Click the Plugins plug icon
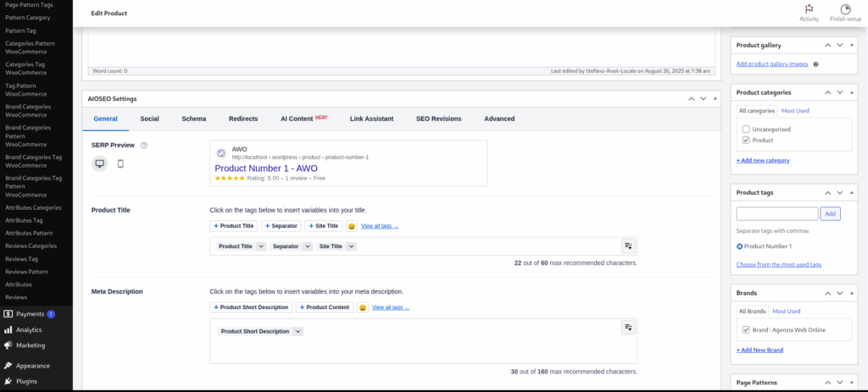The height and width of the screenshot is (392, 868). pyautogui.click(x=8, y=381)
